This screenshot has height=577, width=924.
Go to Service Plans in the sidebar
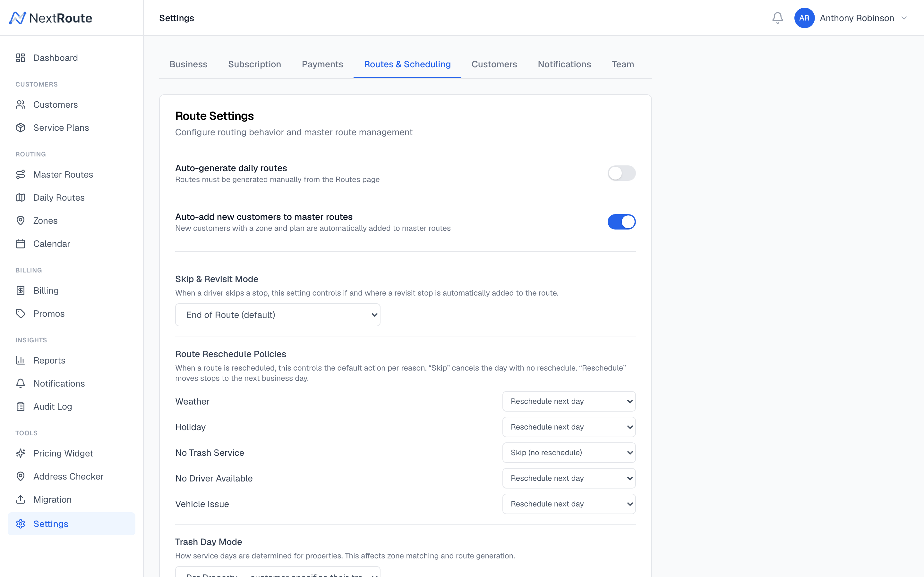coord(61,128)
